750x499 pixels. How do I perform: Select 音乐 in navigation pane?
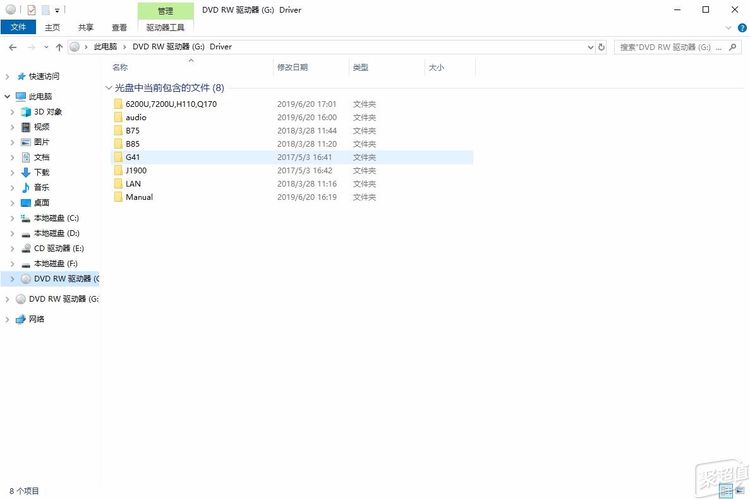coord(42,188)
